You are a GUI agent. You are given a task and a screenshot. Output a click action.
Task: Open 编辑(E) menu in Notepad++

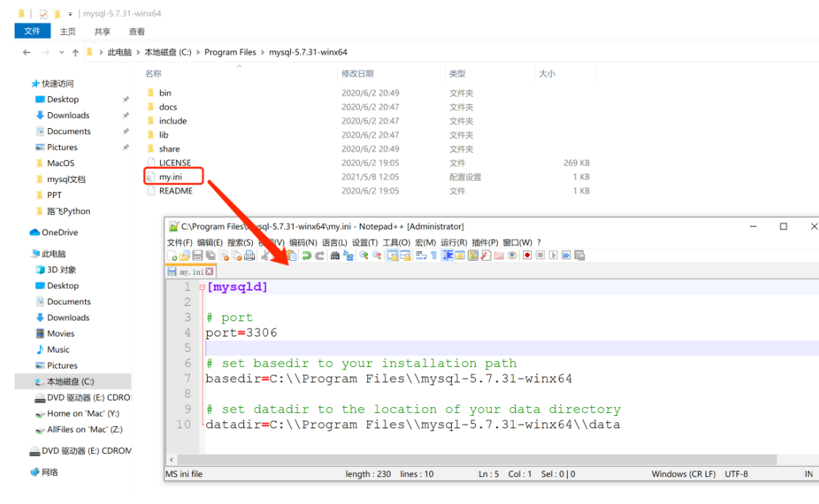tap(210, 243)
